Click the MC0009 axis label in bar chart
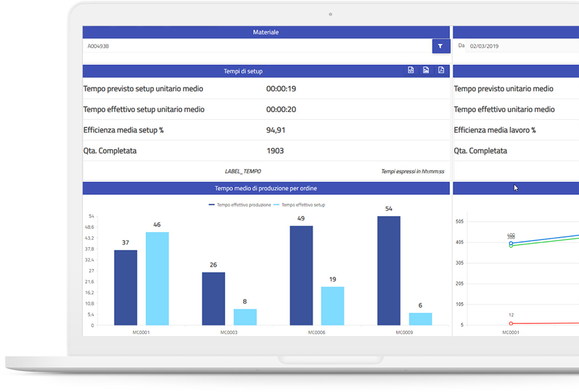 point(404,332)
